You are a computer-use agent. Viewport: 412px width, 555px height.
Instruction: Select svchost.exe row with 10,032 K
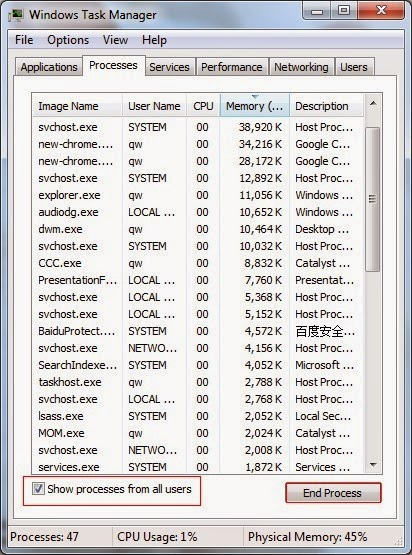tap(198, 246)
